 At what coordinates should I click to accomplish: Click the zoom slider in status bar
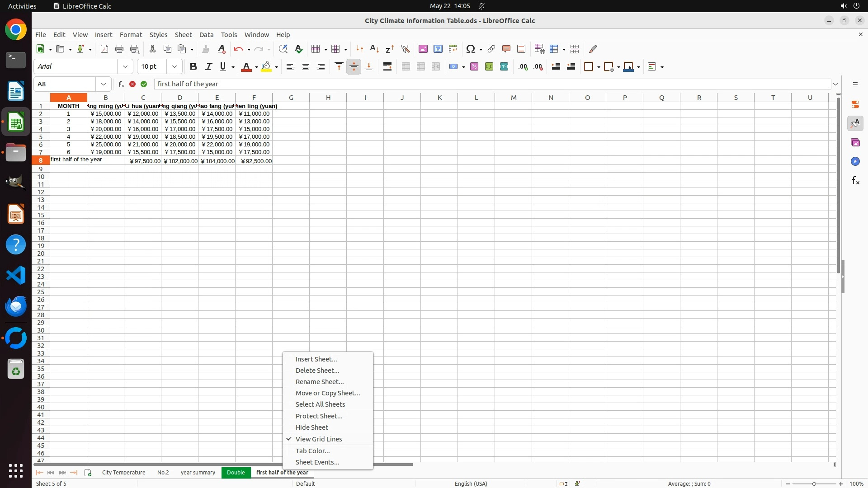tap(814, 484)
